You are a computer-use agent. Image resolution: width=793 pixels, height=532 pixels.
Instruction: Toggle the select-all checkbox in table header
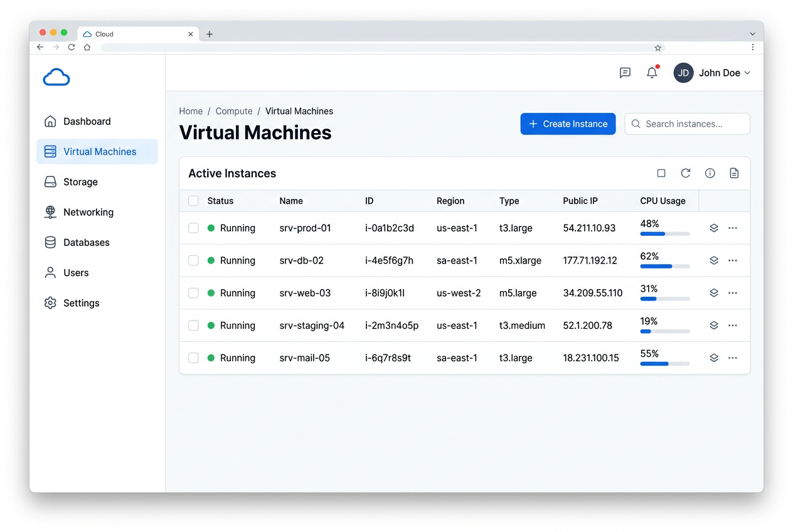(x=193, y=201)
